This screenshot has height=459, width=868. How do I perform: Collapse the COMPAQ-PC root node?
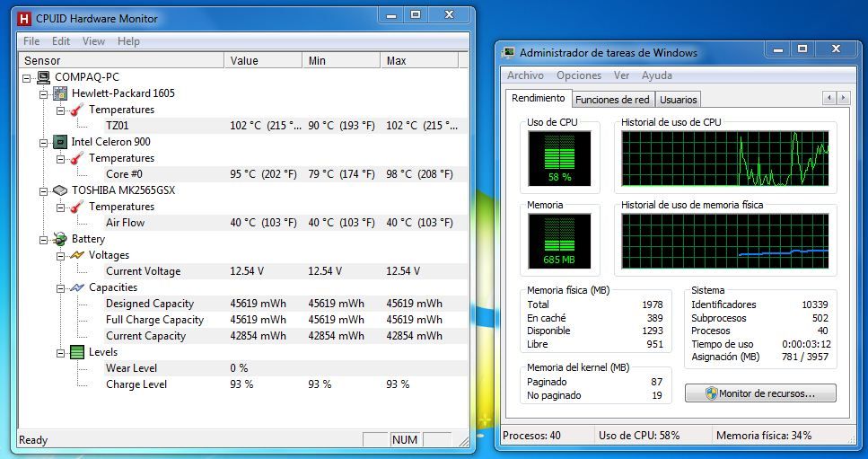click(x=27, y=78)
